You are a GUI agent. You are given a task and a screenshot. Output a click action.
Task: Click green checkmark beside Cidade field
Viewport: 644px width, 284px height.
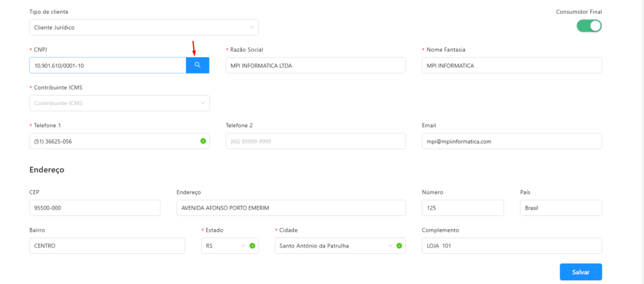[x=399, y=246]
